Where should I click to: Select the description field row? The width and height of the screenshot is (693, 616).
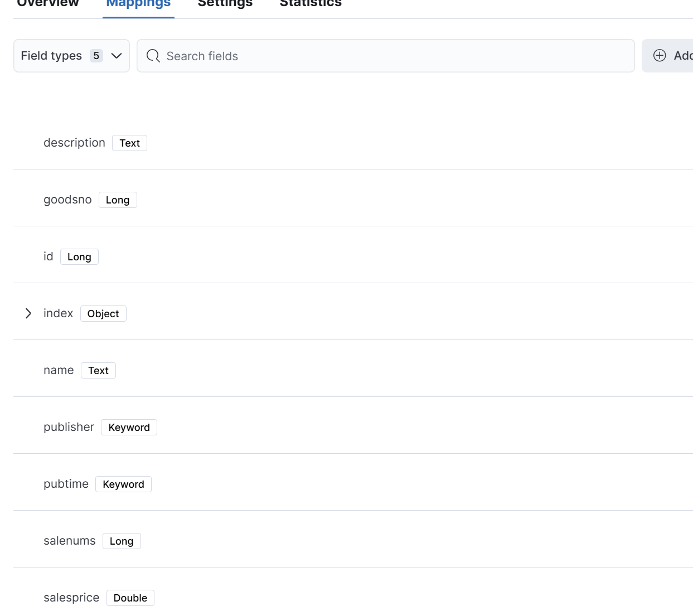click(x=74, y=143)
